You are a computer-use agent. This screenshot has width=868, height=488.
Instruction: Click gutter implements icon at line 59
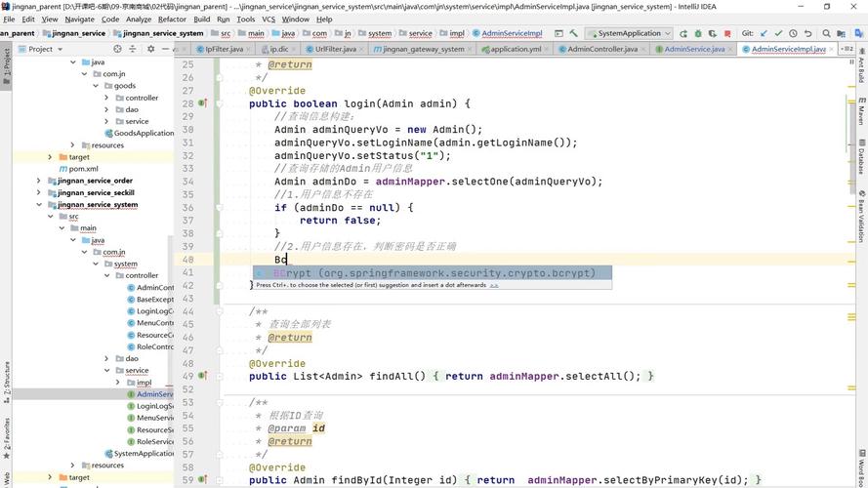[203, 479]
